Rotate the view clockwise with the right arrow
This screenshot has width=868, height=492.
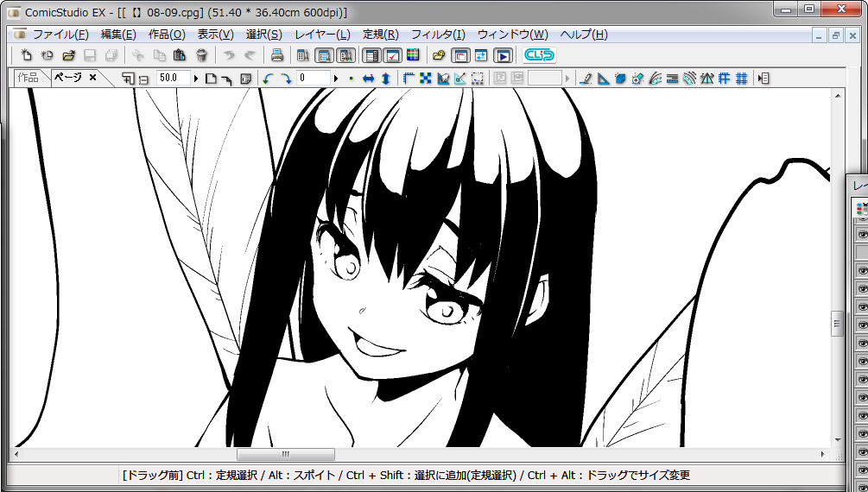click(x=286, y=79)
